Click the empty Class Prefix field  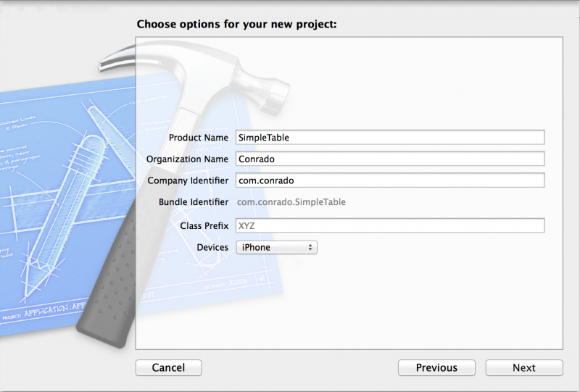tap(390, 225)
